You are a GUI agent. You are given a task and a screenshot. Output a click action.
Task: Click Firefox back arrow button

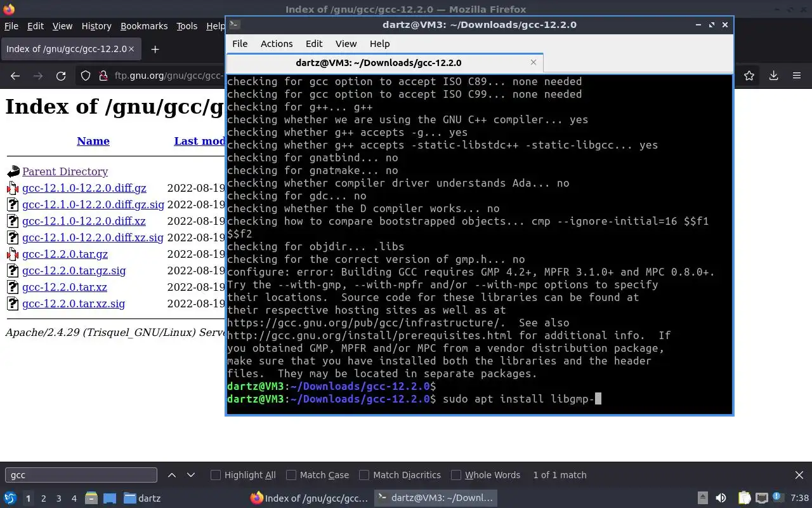(15, 76)
